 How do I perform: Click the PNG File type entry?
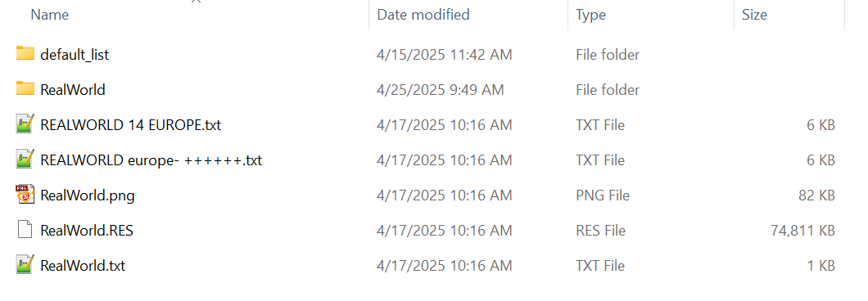point(603,195)
